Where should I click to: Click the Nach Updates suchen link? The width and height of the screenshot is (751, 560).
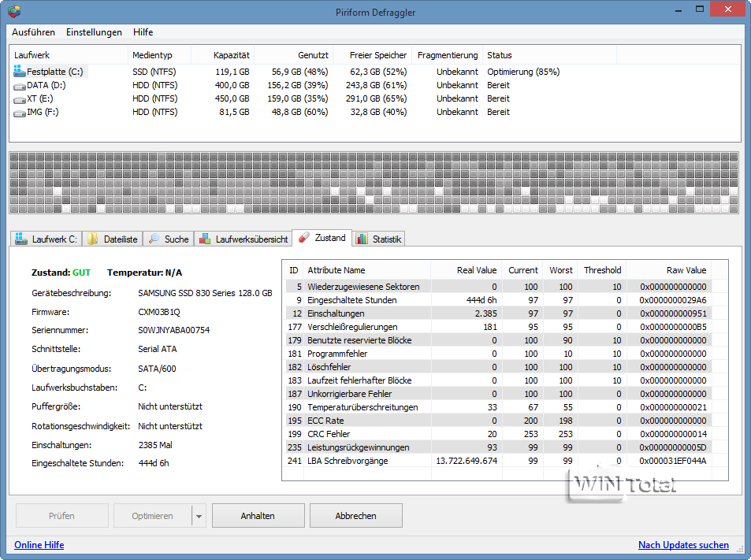(x=683, y=545)
